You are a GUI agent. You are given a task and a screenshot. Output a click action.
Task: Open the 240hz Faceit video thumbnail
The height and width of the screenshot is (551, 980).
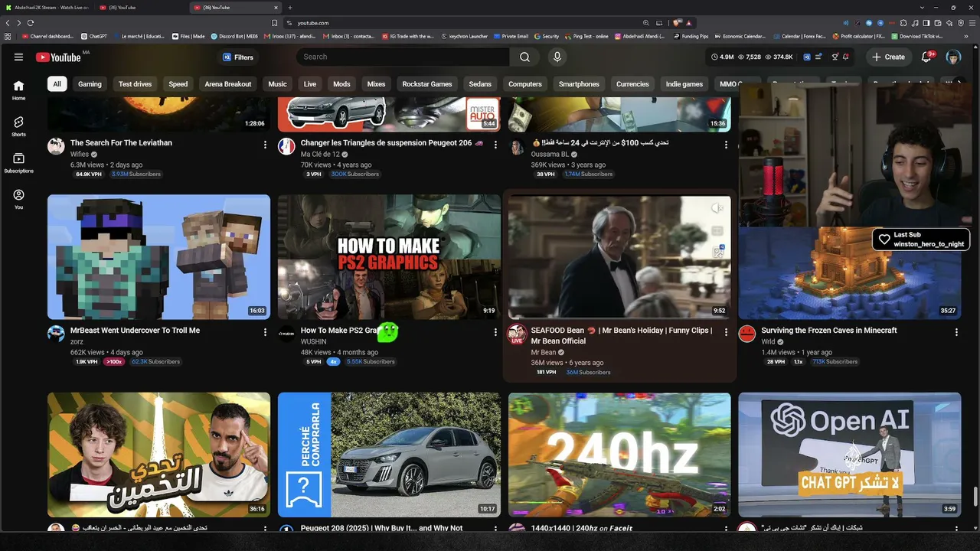(619, 455)
